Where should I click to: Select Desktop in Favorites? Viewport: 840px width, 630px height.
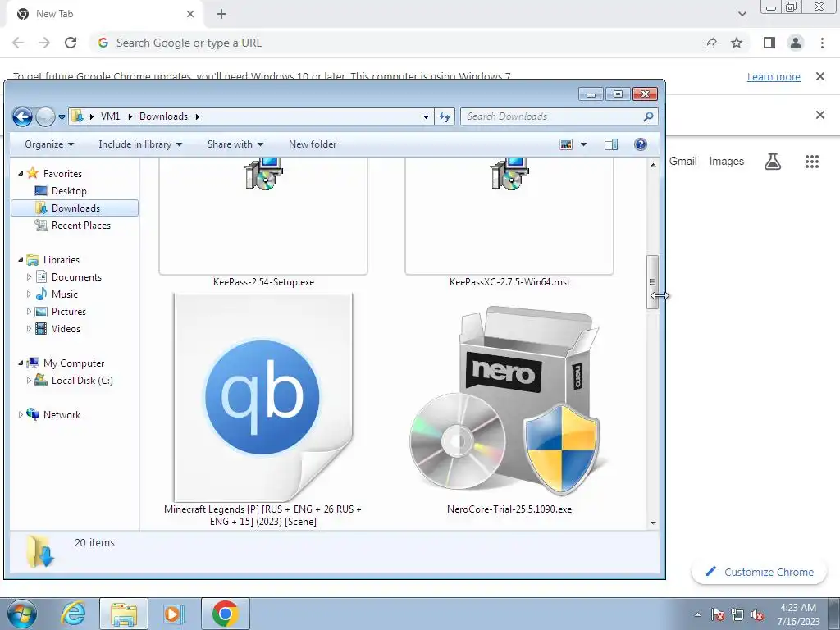tap(69, 191)
